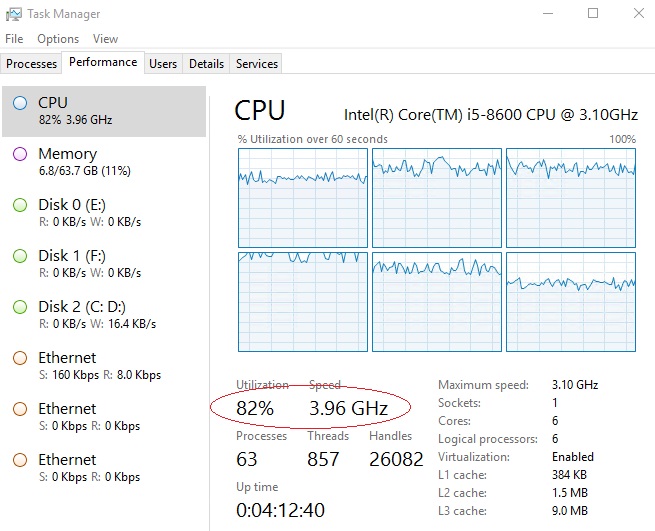The height and width of the screenshot is (531, 655).
Task: Click the top-middle CPU core graph
Action: [437, 198]
